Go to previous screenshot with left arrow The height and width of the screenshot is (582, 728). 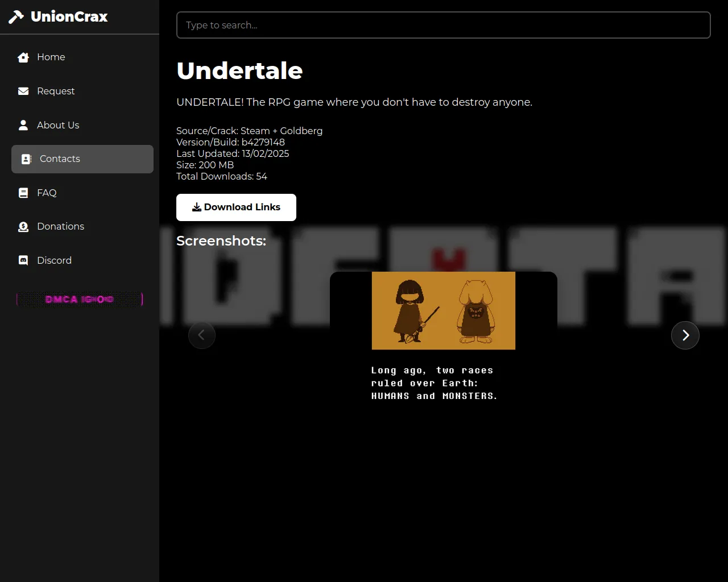(x=202, y=335)
